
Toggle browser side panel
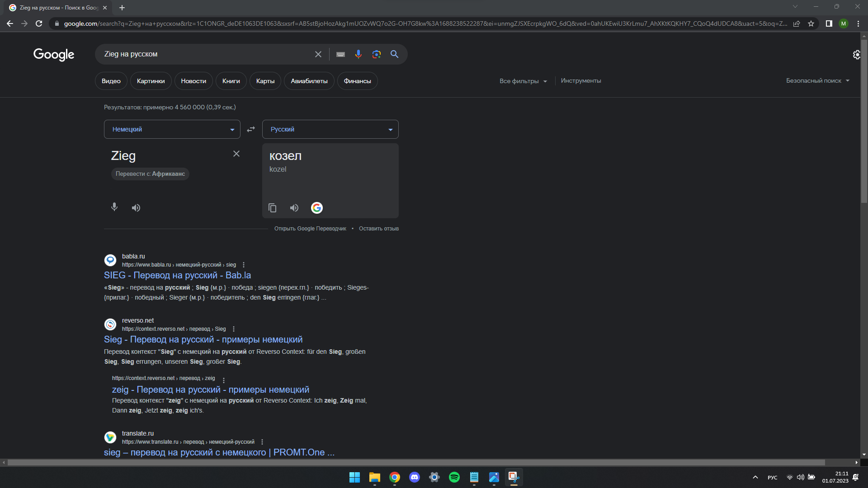(829, 23)
